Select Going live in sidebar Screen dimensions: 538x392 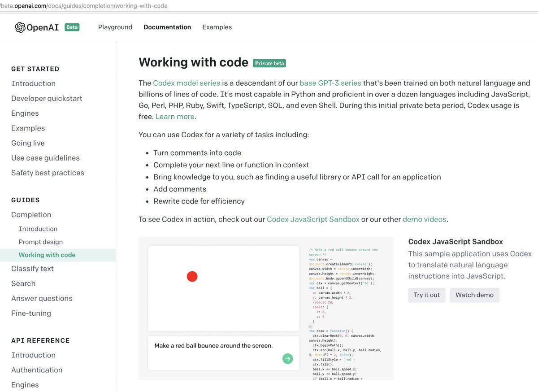pos(28,143)
